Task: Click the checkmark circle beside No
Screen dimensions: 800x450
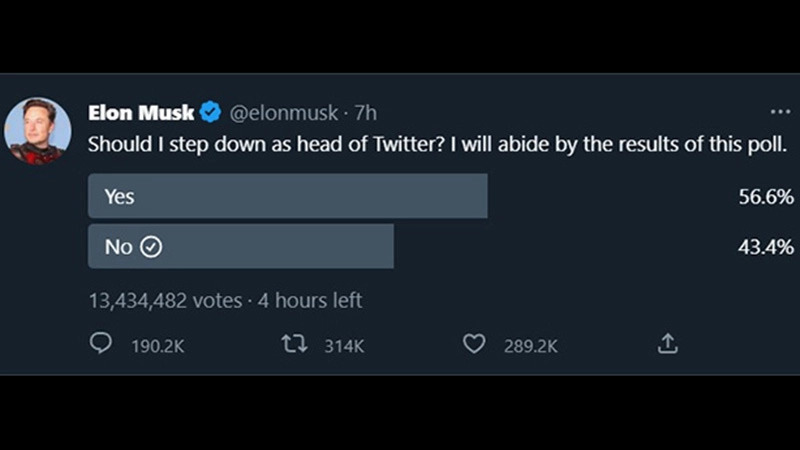Action: pos(151,247)
